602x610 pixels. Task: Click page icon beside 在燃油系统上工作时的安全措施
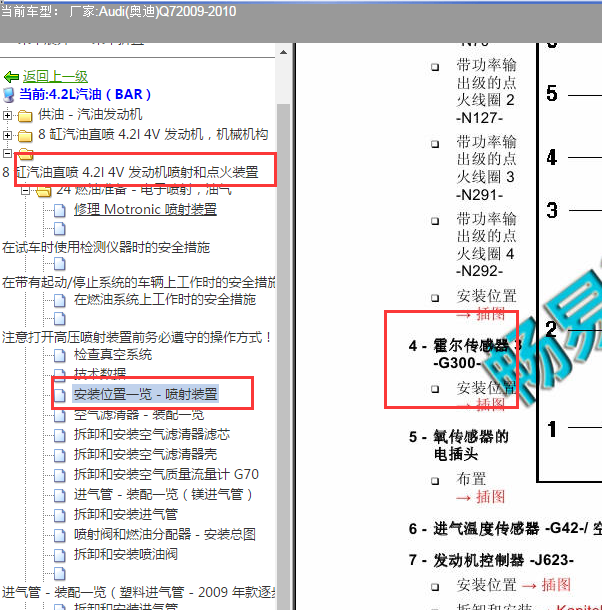[59, 300]
